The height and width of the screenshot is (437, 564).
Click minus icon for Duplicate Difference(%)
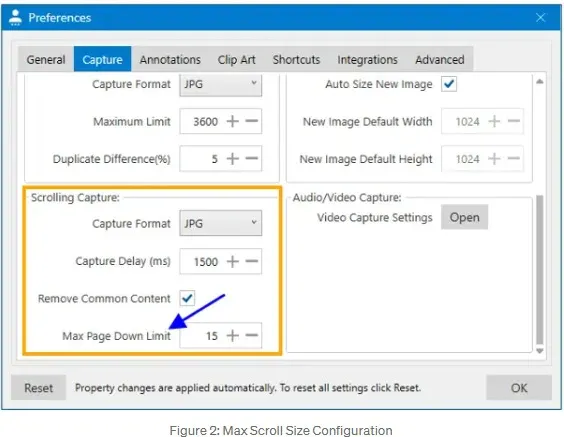[x=252, y=159]
